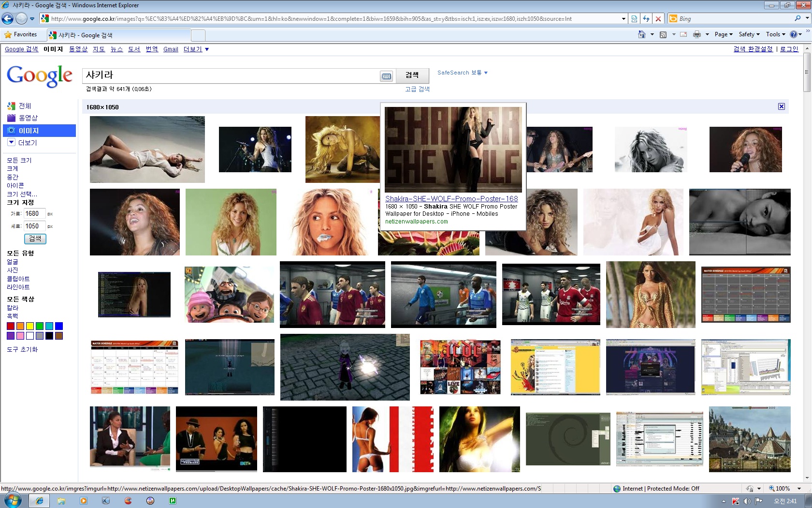Select the yellow color swatch
Viewport: 812px width, 508px height.
30,326
